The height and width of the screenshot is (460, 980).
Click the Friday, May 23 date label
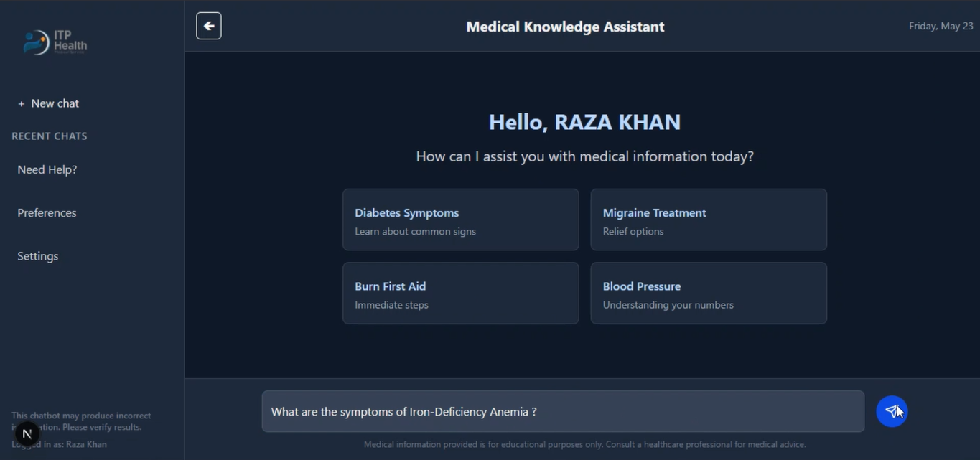coord(941,26)
